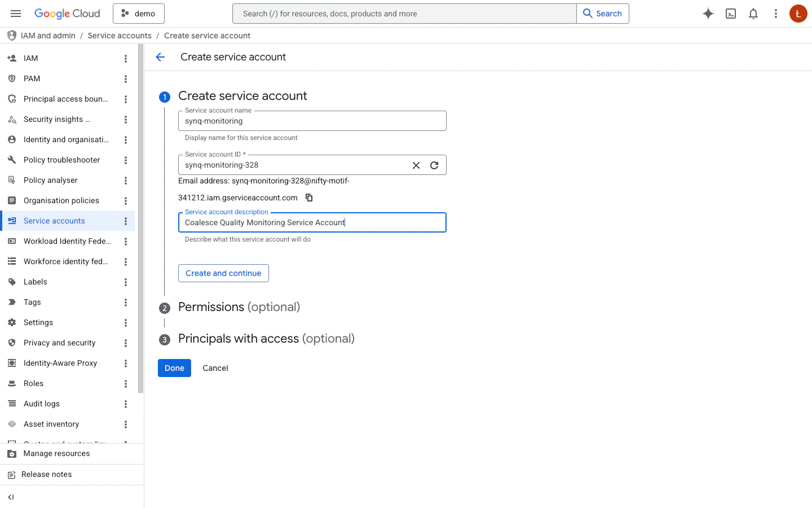The width and height of the screenshot is (812, 508).
Task: Go to IAM and admin breadcrumb
Action: [48, 36]
